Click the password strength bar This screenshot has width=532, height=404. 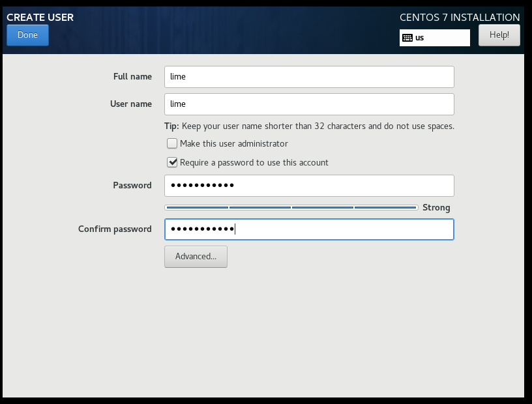pos(291,207)
